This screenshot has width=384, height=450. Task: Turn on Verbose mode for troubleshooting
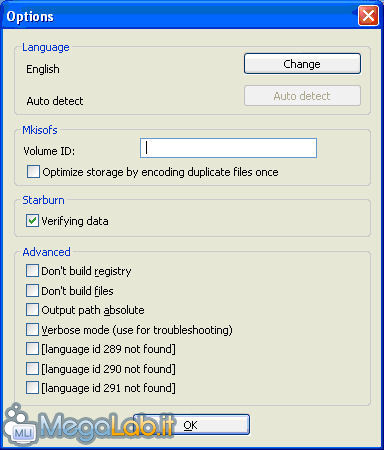click(x=32, y=330)
